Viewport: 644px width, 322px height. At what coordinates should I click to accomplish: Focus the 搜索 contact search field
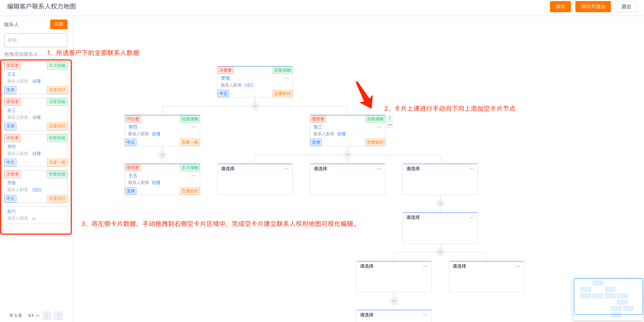pyautogui.click(x=36, y=40)
